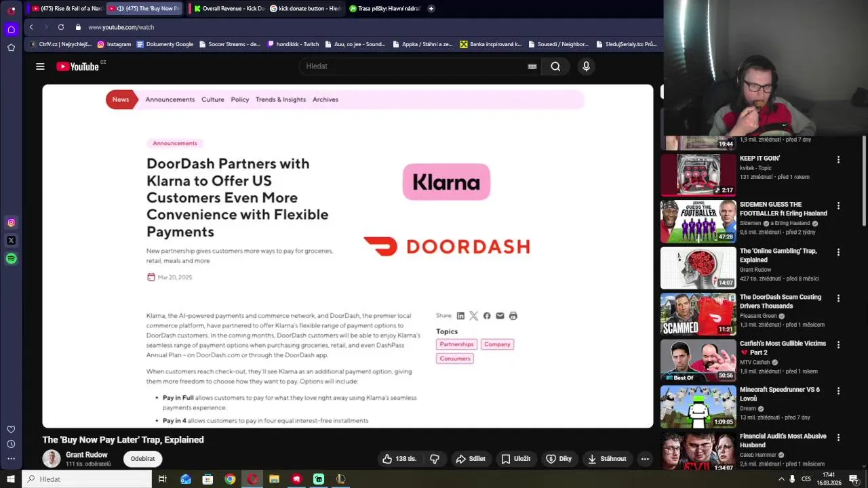
Task: Switch to 'kick donate button' Google tab
Action: 304,8
